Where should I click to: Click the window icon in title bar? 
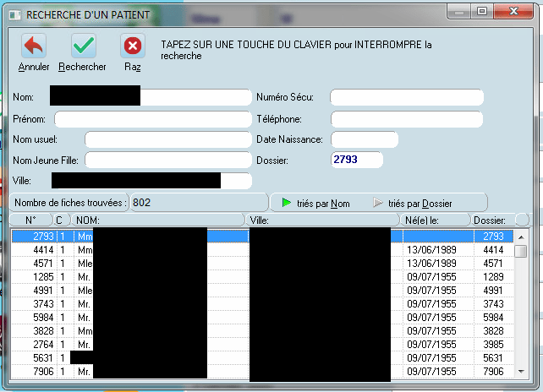click(x=16, y=15)
